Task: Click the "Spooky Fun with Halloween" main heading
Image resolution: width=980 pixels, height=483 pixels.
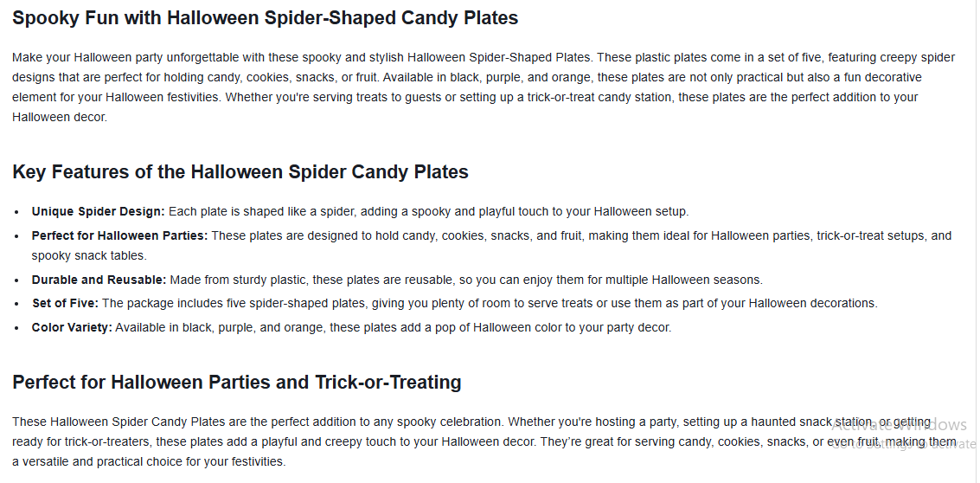Action: pyautogui.click(x=265, y=17)
